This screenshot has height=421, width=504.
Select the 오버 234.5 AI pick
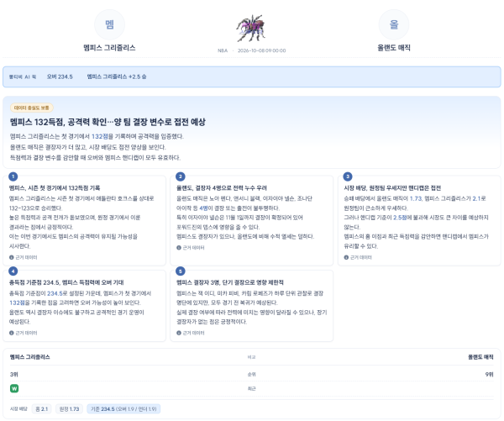[x=60, y=76]
